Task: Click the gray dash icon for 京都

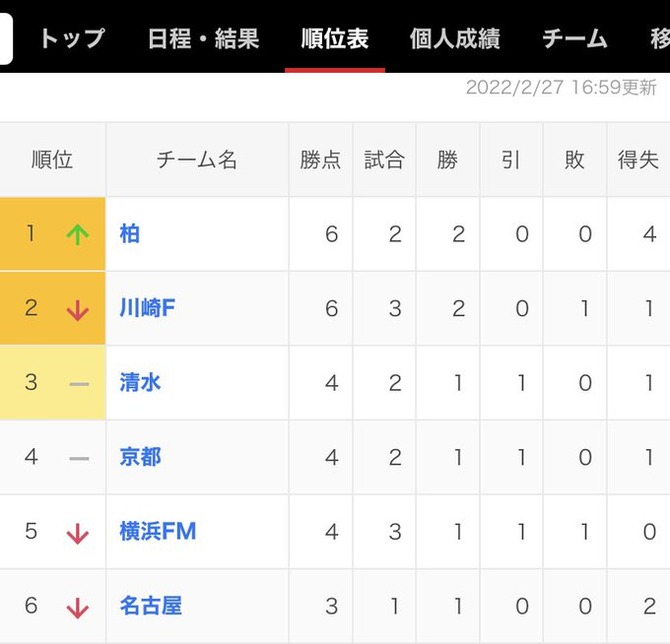Action: point(79,459)
